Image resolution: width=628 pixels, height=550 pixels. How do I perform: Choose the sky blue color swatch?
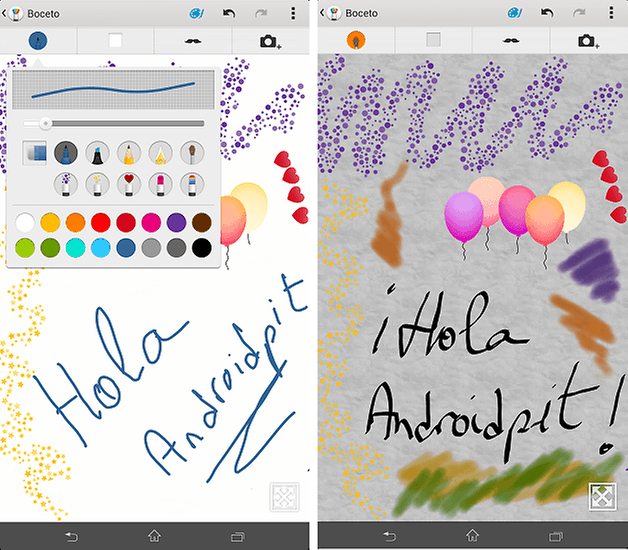(x=101, y=248)
